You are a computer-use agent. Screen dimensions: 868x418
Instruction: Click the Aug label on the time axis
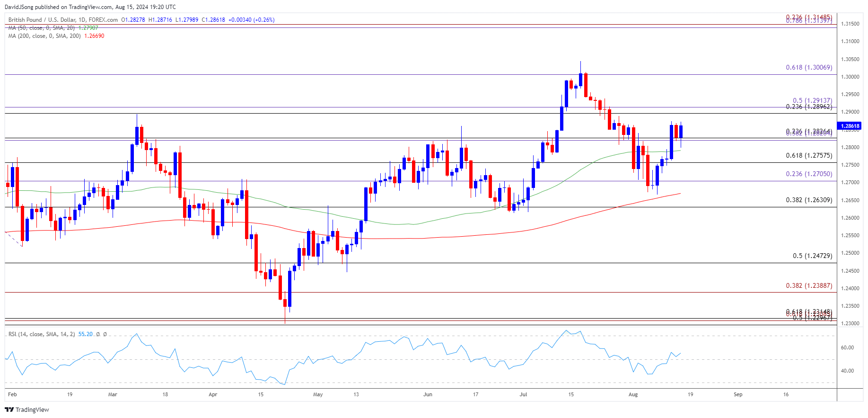point(633,394)
